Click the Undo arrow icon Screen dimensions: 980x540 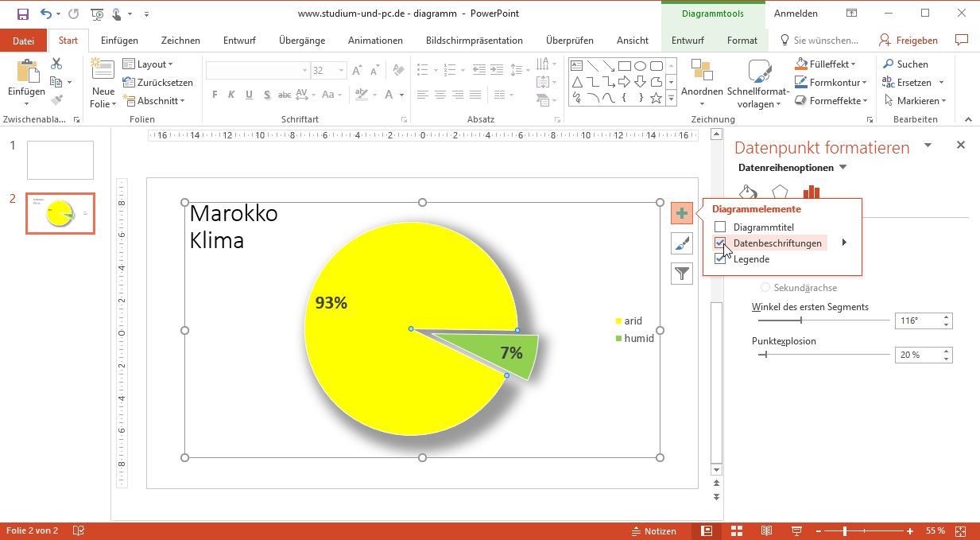46,14
